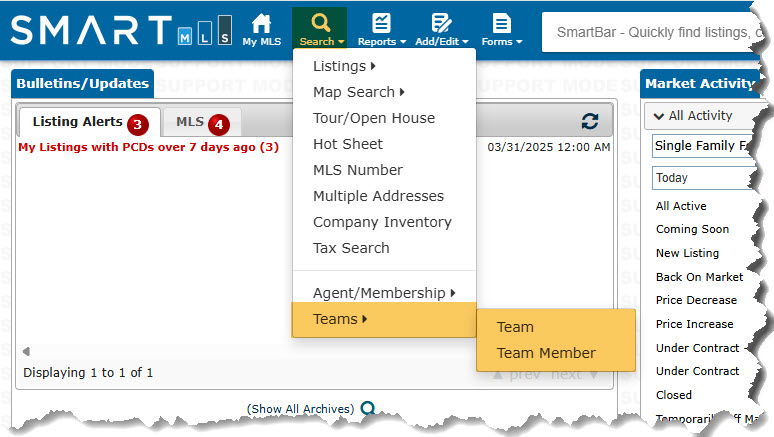Expand the Map Search submenu
This screenshot has width=774, height=437.
click(359, 92)
